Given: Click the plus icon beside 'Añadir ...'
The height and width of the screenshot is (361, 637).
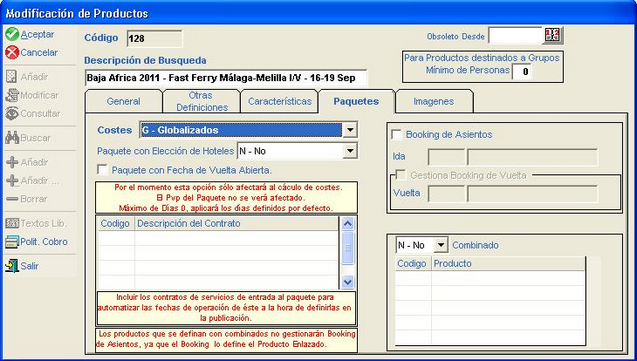Looking at the screenshot, I should 12,180.
